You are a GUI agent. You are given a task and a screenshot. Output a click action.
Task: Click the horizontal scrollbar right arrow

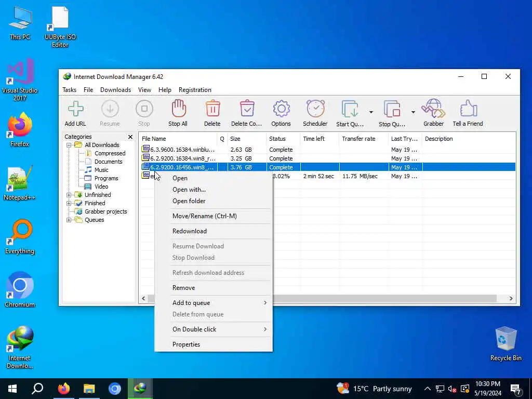click(511, 299)
